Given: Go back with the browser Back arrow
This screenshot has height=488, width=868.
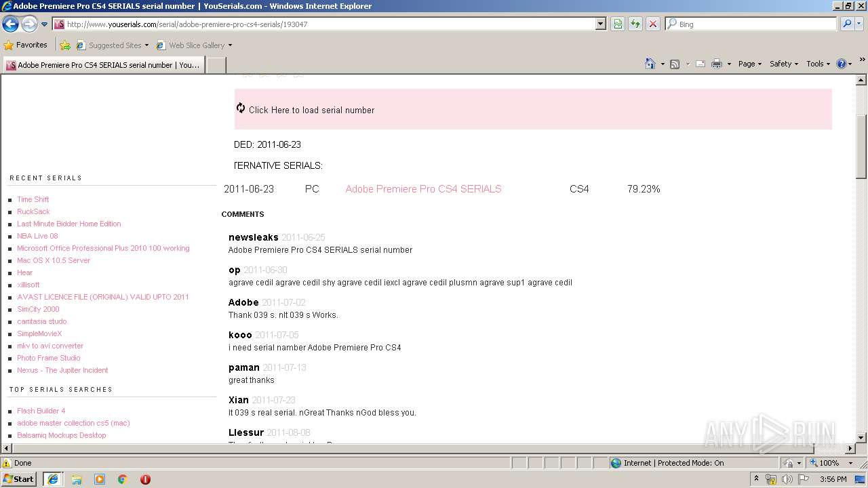Looking at the screenshot, I should click(x=11, y=24).
